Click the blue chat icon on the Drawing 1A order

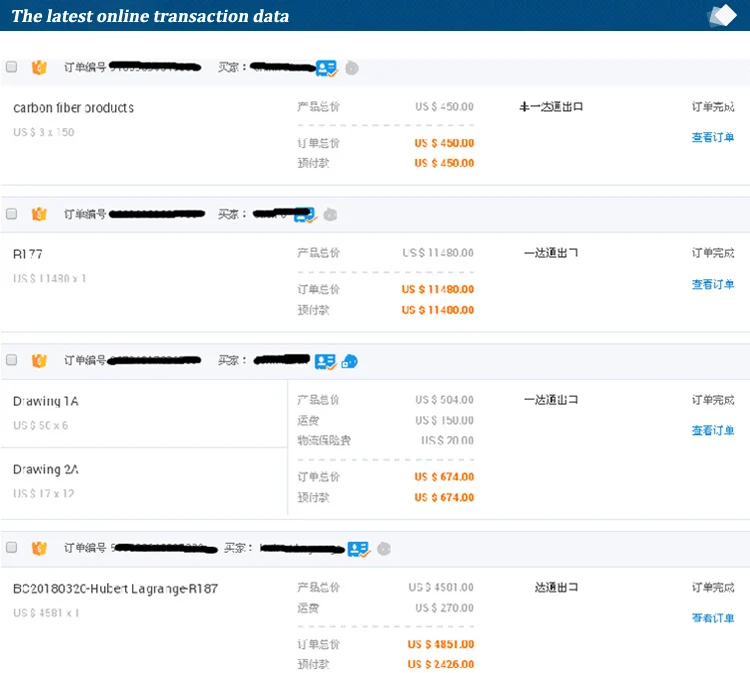pyautogui.click(x=350, y=361)
